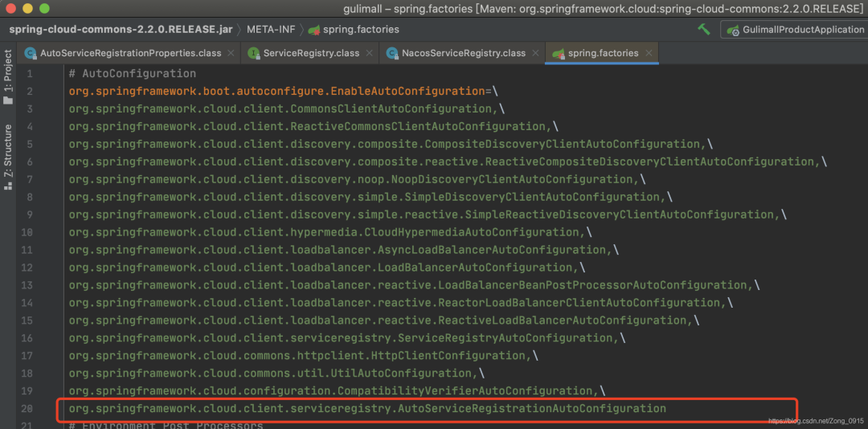Activate the spring.factories editor tab

coord(603,53)
